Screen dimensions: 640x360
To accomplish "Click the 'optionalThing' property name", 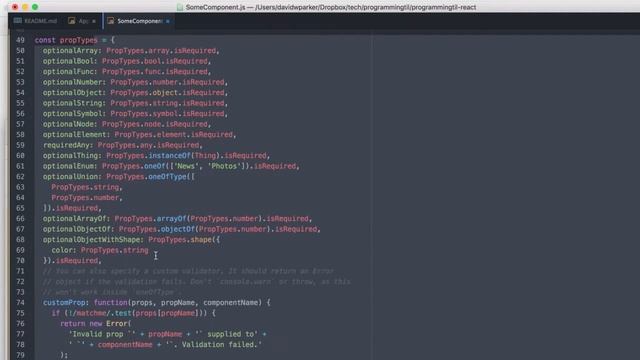I will [x=71, y=156].
